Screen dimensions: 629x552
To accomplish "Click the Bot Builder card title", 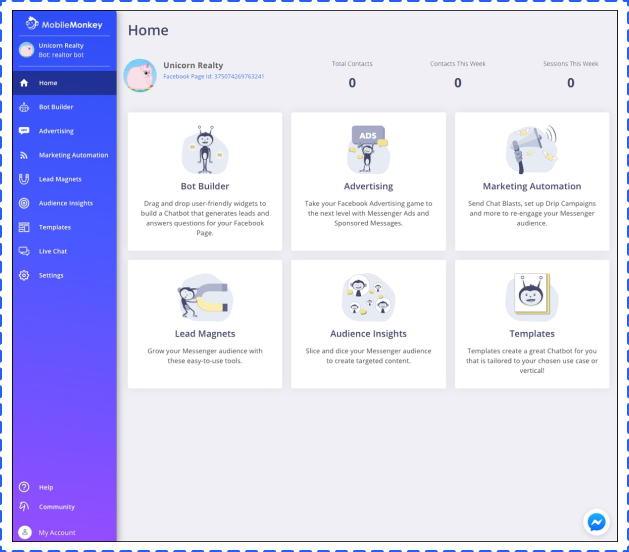I will 205,186.
